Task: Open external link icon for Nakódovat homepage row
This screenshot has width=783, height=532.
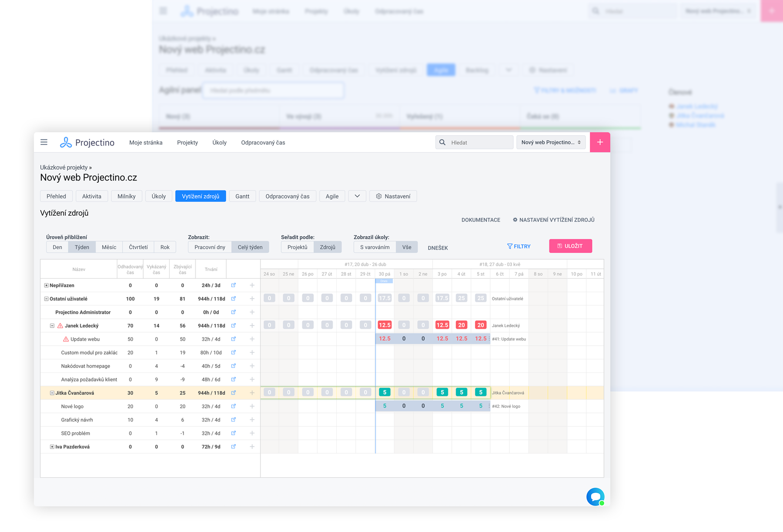Action: (x=234, y=366)
